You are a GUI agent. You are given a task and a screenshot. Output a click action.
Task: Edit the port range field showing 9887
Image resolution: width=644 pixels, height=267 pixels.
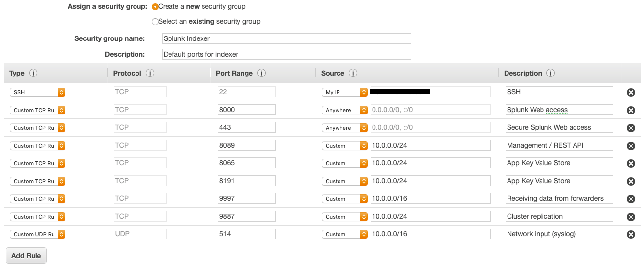pos(247,216)
